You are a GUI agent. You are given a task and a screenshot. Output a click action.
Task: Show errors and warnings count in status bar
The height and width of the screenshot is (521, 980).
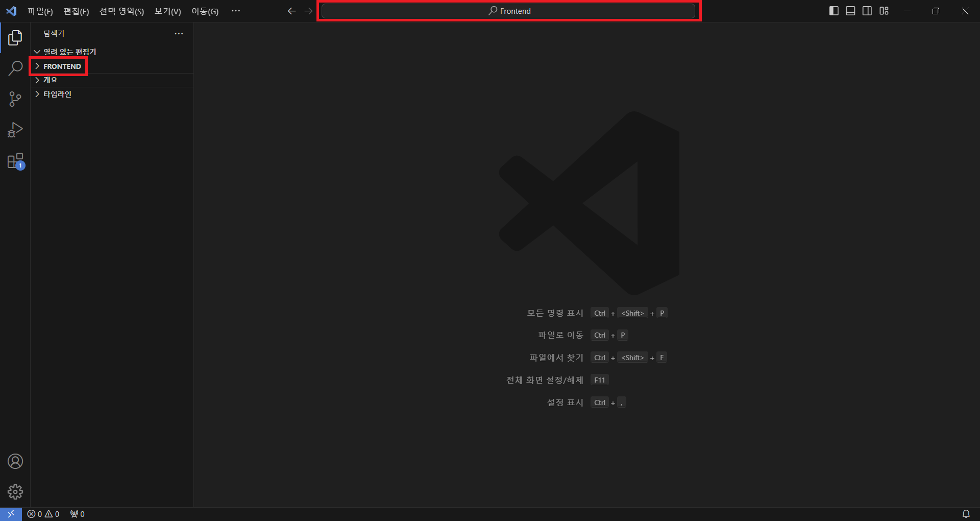(x=43, y=514)
